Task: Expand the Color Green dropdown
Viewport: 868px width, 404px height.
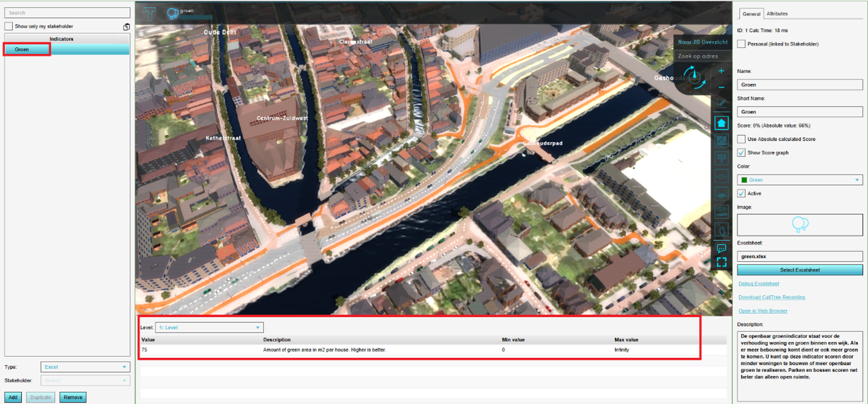Action: [x=799, y=180]
